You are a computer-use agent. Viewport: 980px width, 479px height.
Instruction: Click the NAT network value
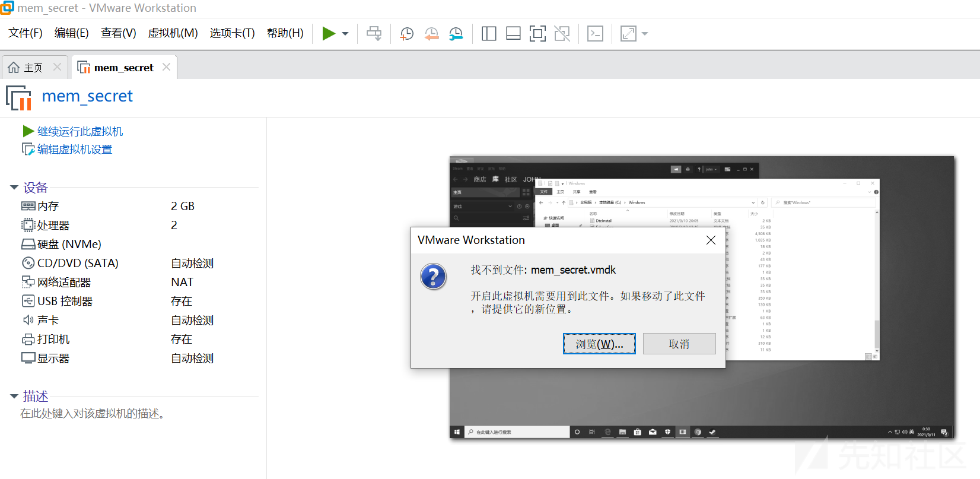pos(182,282)
